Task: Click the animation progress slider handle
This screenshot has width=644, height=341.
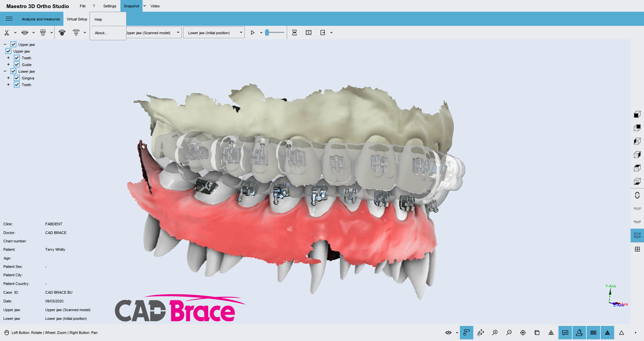Action: 267,33
